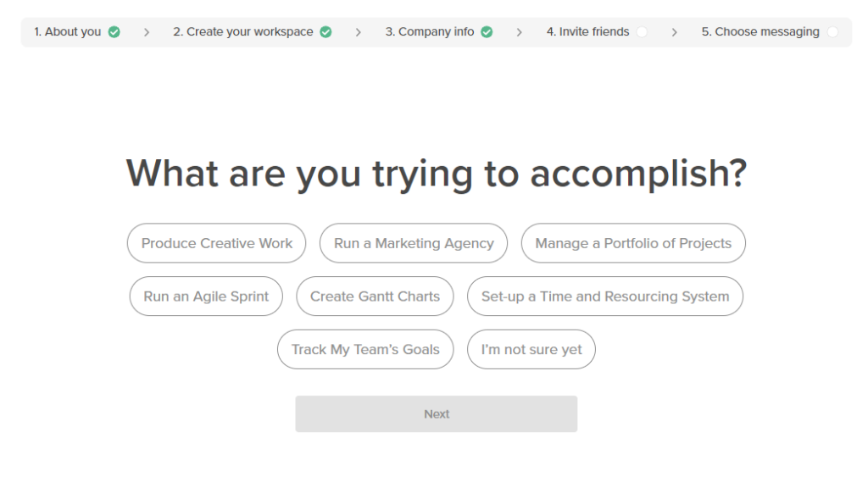Select the Produce Creative Work option
The height and width of the screenshot is (482, 868).
216,243
